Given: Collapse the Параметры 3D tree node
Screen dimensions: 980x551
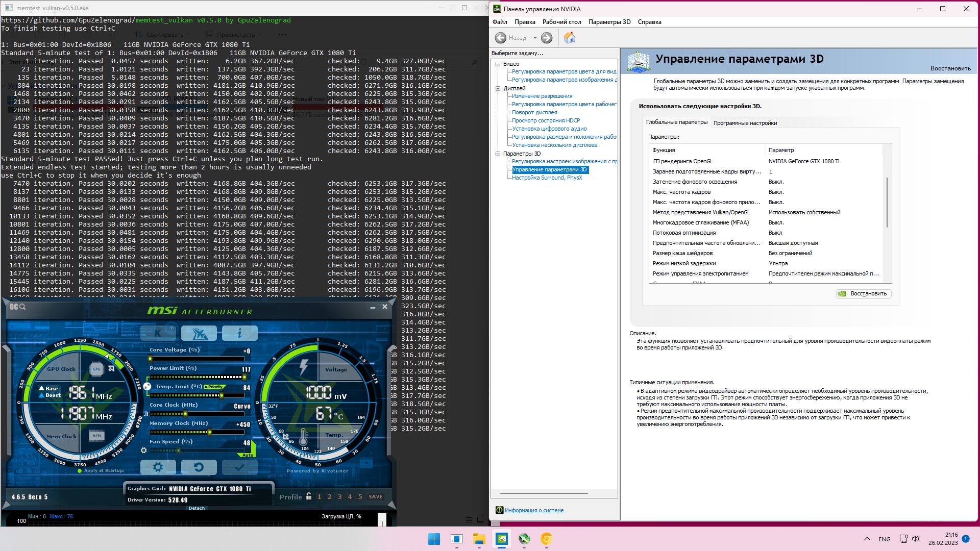Looking at the screenshot, I should coord(498,154).
